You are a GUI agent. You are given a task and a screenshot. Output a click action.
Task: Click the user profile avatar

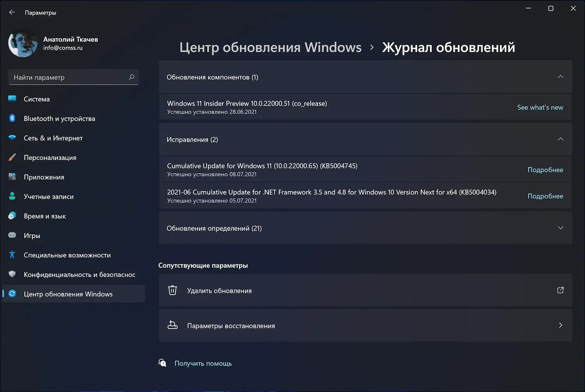23,43
